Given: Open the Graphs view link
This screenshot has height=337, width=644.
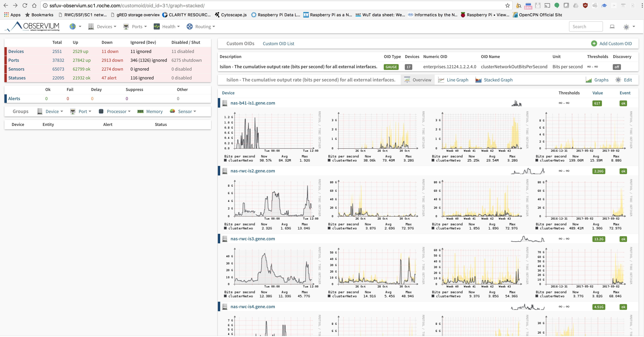Looking at the screenshot, I should pyautogui.click(x=597, y=80).
